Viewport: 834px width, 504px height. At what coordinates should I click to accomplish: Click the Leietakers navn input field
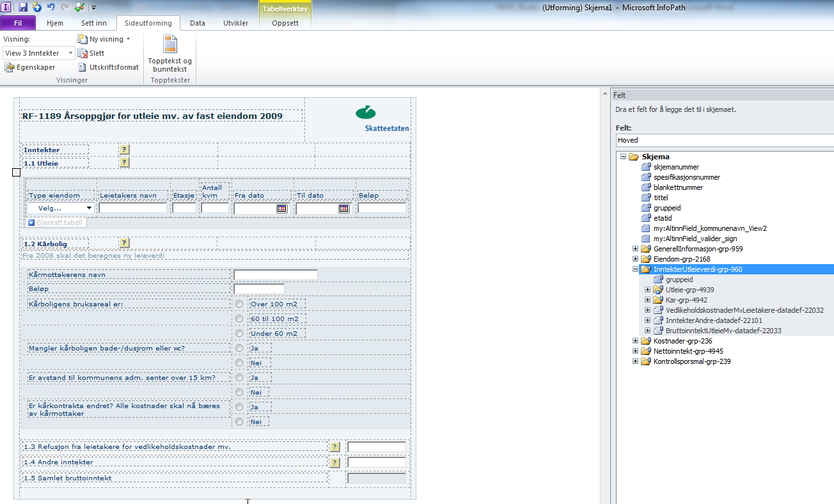(133, 208)
